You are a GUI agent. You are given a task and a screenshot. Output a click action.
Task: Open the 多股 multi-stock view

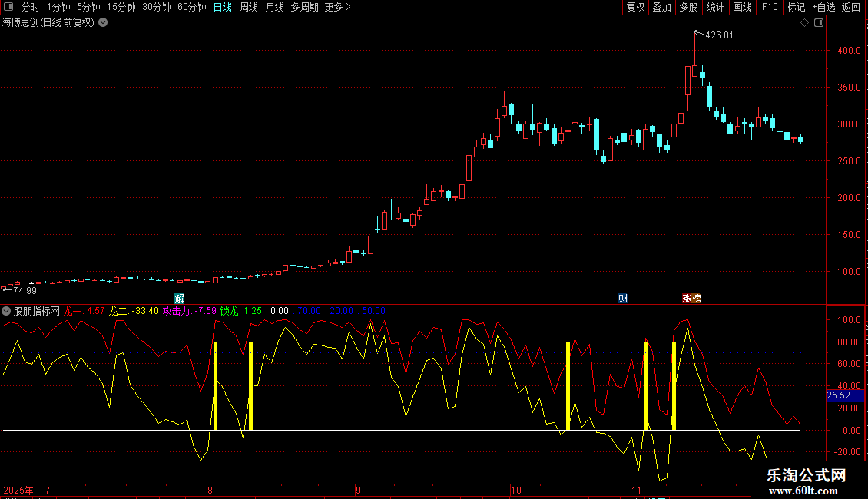(x=688, y=7)
